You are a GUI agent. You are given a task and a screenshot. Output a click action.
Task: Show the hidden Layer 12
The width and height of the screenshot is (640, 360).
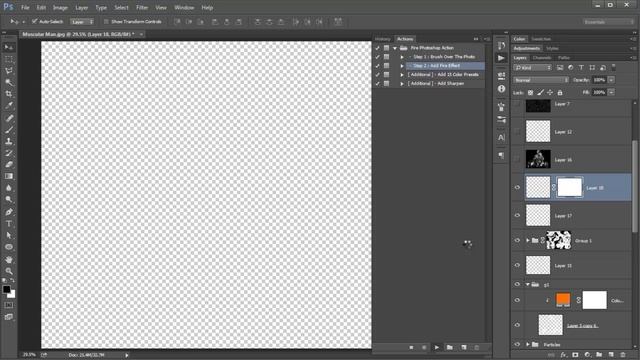(x=517, y=132)
